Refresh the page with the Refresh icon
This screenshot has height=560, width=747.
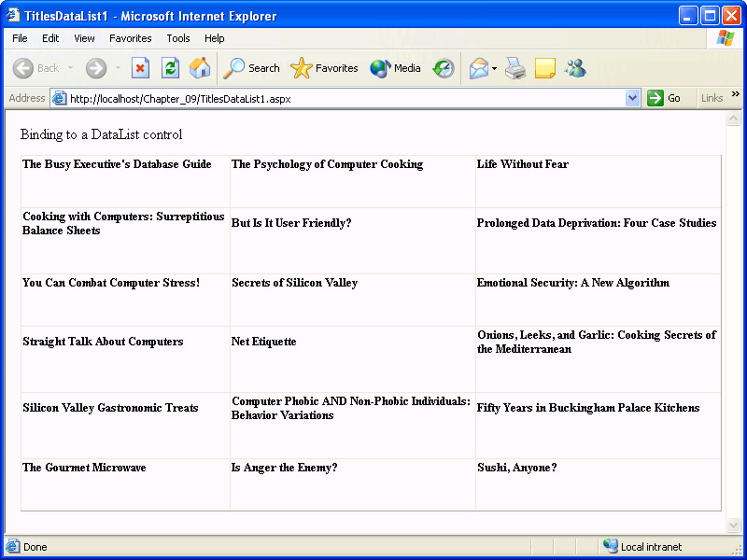(x=170, y=68)
